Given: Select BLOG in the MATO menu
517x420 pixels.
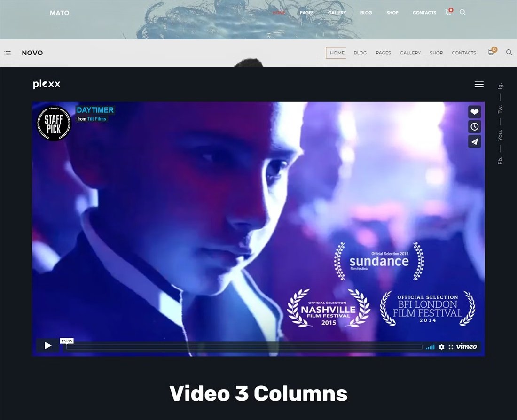Looking at the screenshot, I should [x=366, y=13].
